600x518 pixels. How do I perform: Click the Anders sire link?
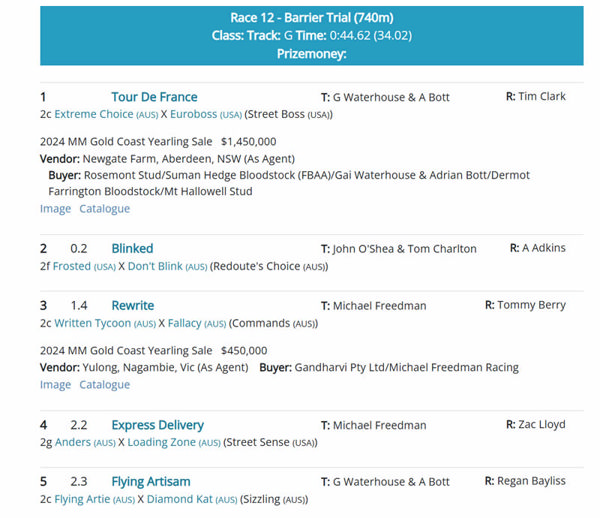[72, 442]
